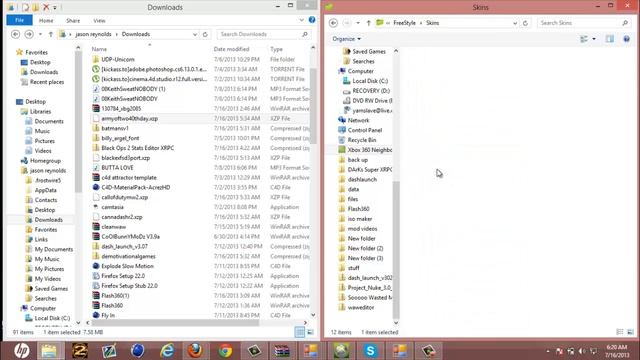
Task: Open the Share ribbon tab
Action: (73, 20)
